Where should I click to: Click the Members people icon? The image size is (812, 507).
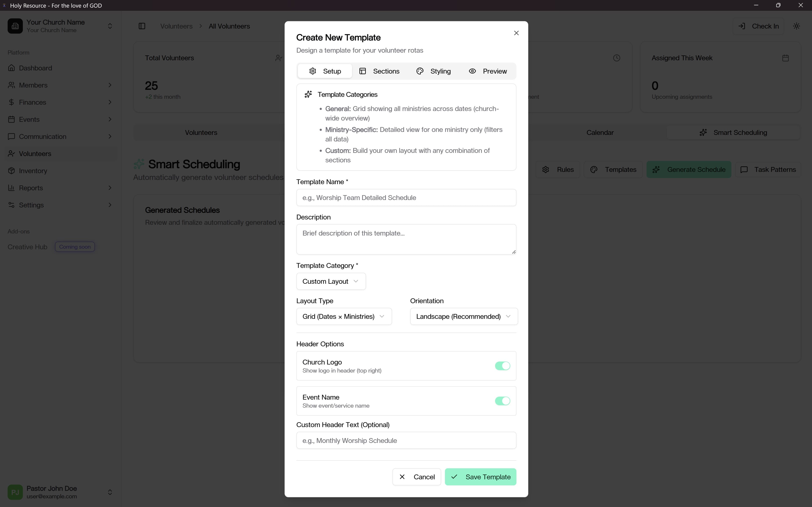tap(11, 85)
